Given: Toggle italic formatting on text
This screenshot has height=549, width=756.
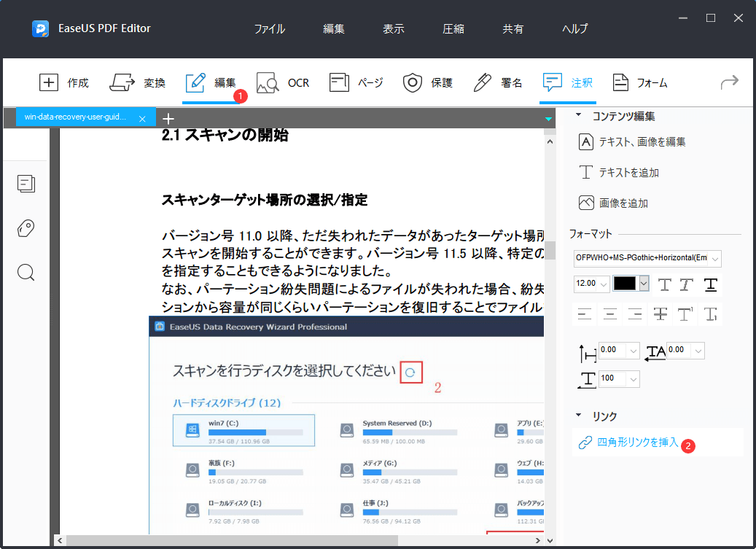Looking at the screenshot, I should pyautogui.click(x=687, y=285).
